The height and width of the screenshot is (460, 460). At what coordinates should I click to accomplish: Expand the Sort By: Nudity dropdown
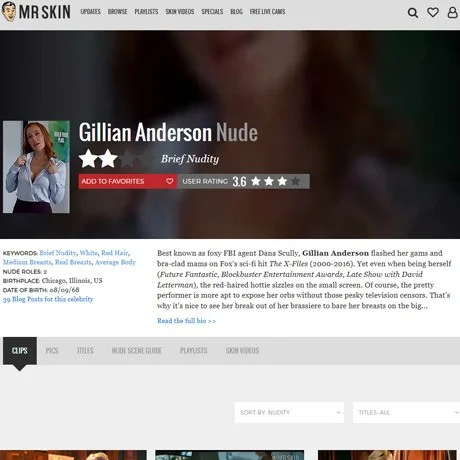289,412
